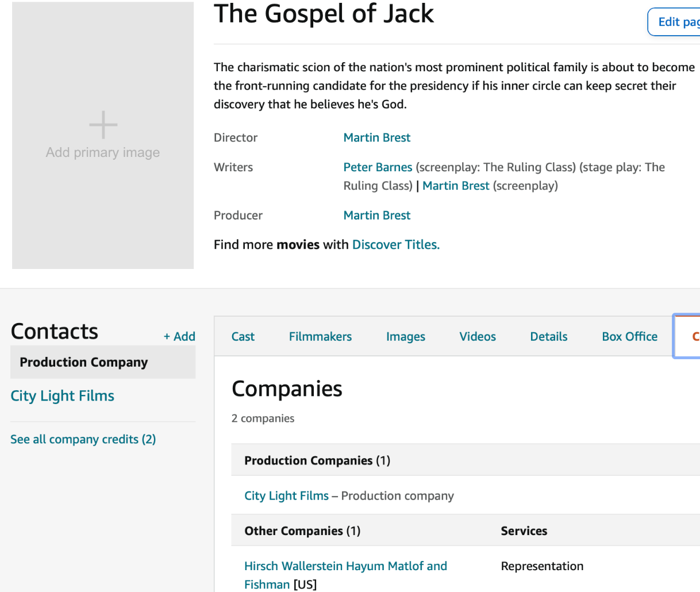Click the Companies section heading
Viewport: 700px width, 592px height.
coord(287,389)
